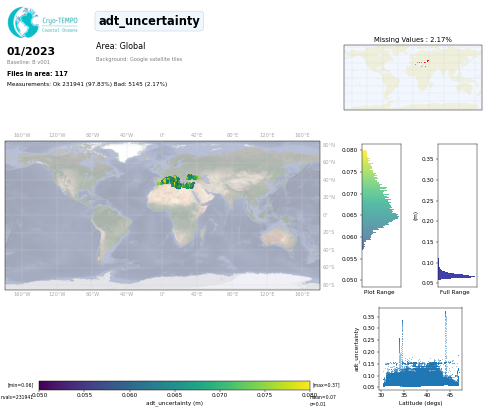Click Australia on the world map

279,237
